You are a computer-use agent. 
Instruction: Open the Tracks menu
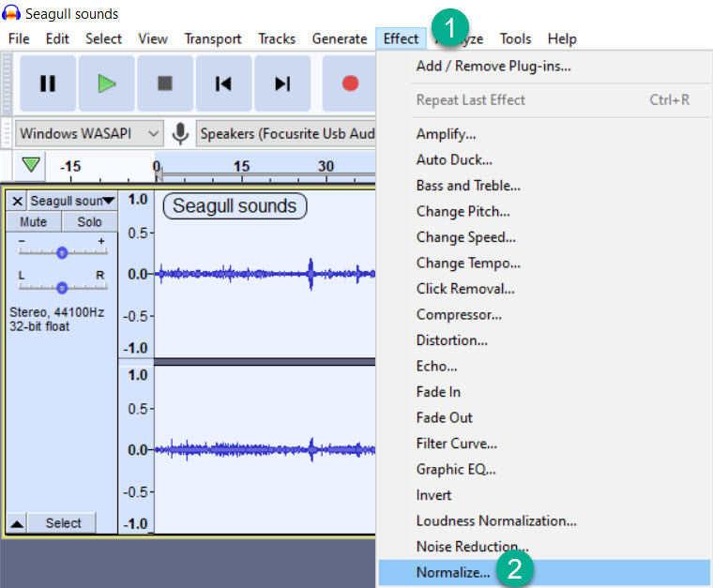277,39
